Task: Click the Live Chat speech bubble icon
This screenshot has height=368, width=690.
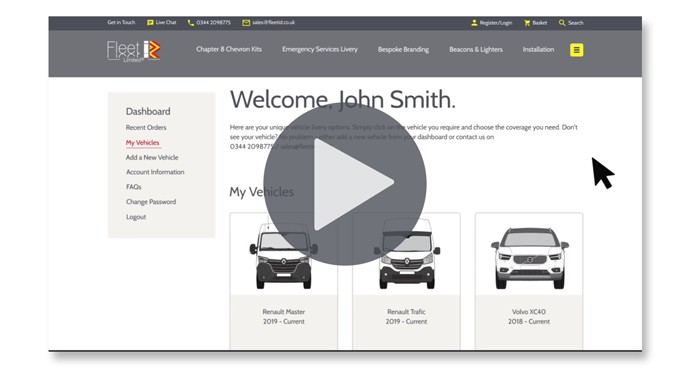Action: (x=150, y=22)
